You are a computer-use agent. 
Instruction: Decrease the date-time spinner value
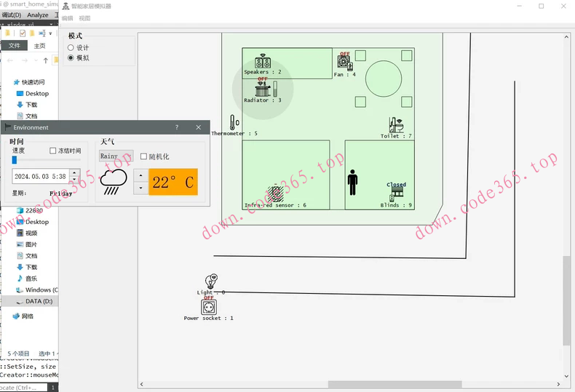74,180
